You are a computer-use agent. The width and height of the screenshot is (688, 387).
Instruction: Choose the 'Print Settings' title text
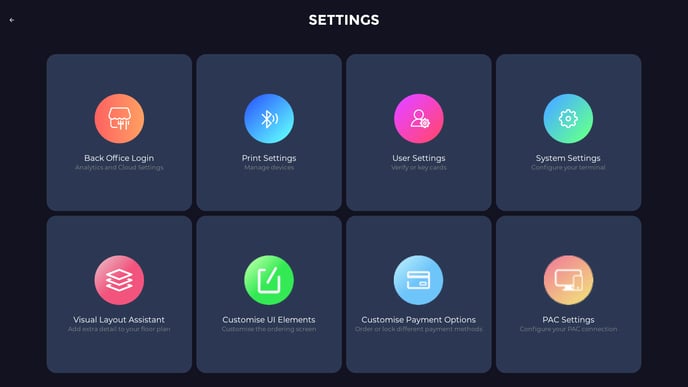(269, 158)
